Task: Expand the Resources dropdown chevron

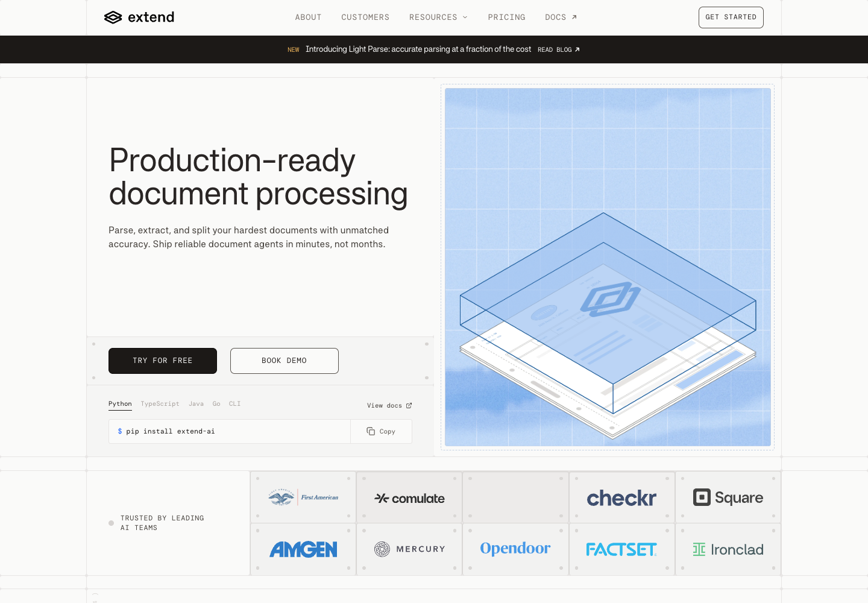Action: [x=465, y=17]
